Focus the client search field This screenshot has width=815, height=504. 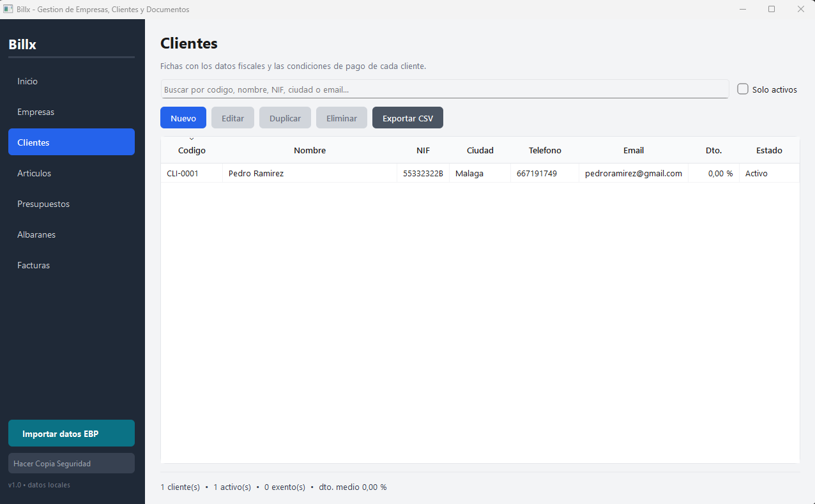tap(445, 89)
